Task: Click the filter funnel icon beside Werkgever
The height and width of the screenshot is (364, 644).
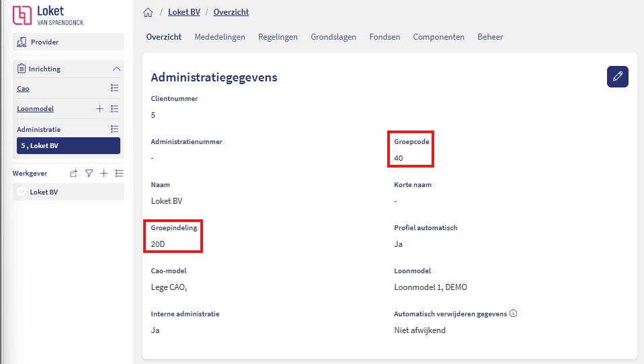Action: [x=89, y=174]
